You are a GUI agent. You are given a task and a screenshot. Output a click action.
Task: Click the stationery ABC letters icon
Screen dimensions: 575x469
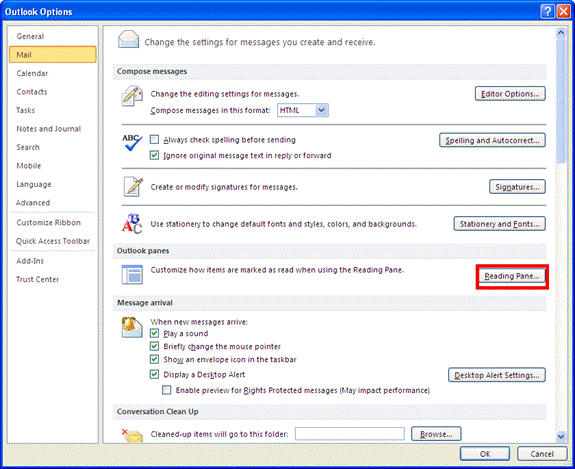pyautogui.click(x=132, y=223)
